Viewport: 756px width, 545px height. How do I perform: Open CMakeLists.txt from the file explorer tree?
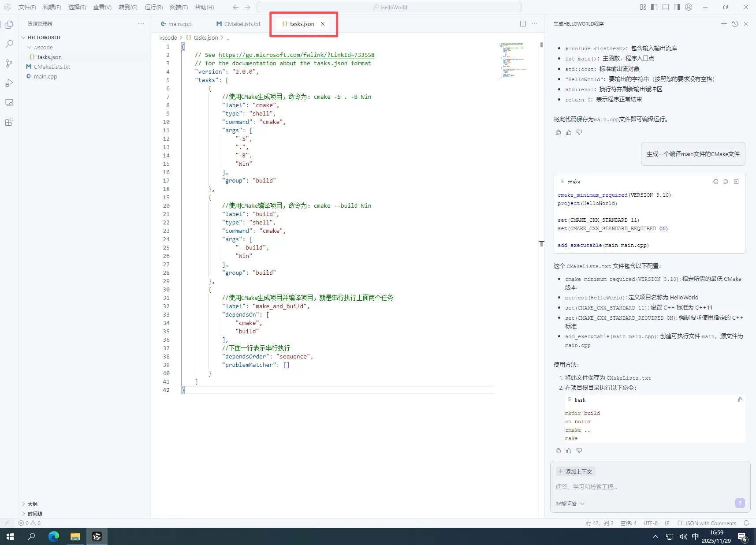pyautogui.click(x=52, y=67)
